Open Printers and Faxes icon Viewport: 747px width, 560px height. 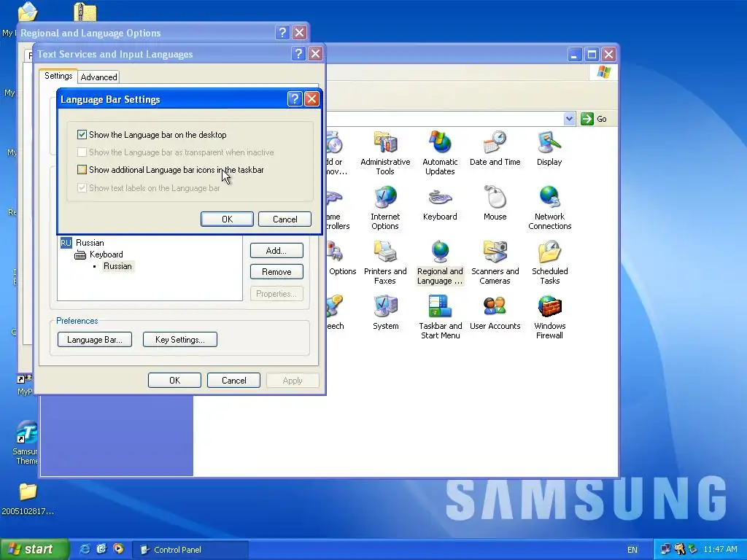(x=385, y=262)
